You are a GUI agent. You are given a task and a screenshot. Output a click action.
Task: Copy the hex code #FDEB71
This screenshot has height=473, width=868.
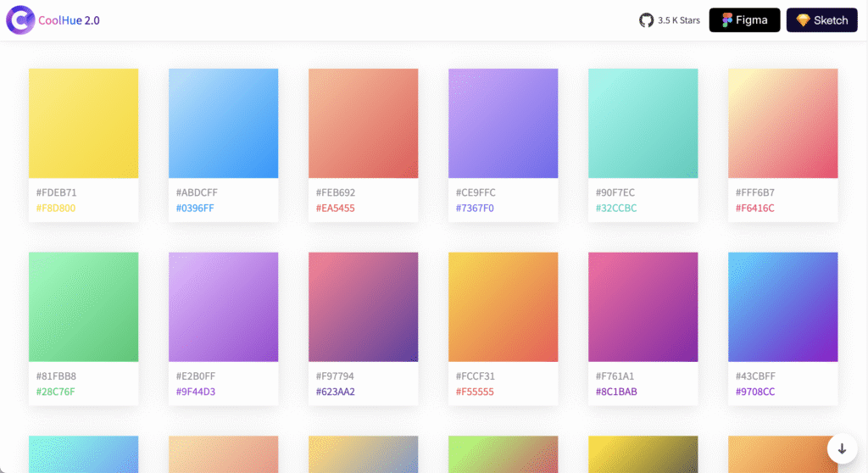pos(57,192)
